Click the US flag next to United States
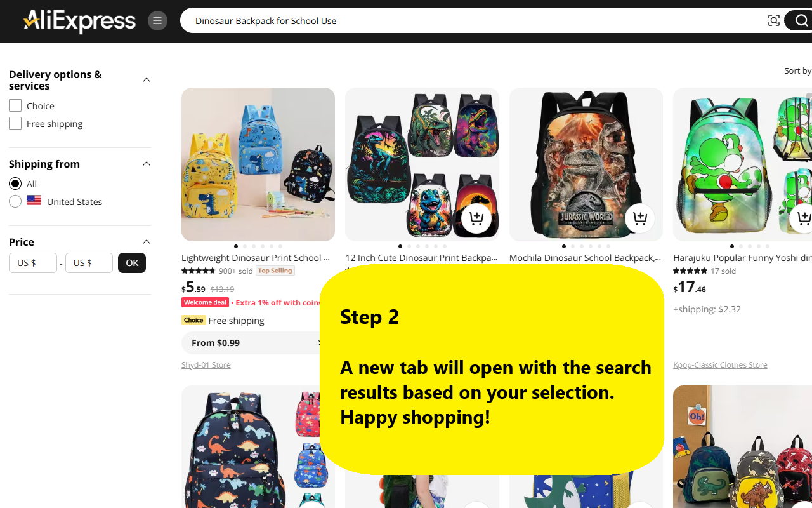This screenshot has width=812, height=508. [x=34, y=201]
